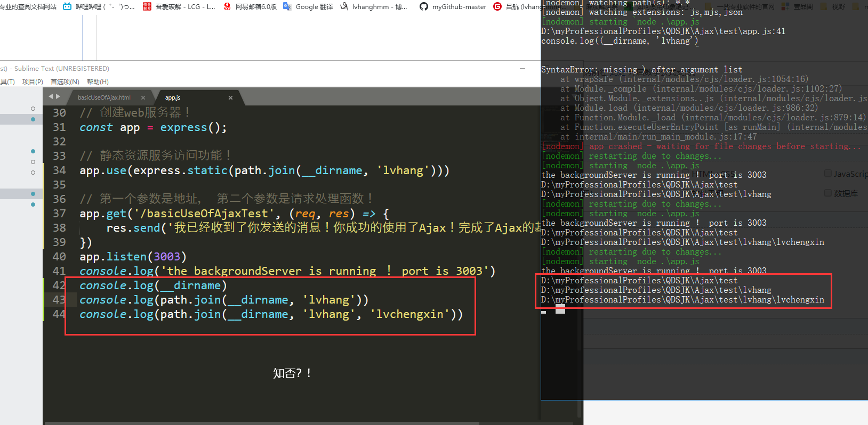Click the 'at Function.Module._load' stack trace line

click(x=713, y=118)
